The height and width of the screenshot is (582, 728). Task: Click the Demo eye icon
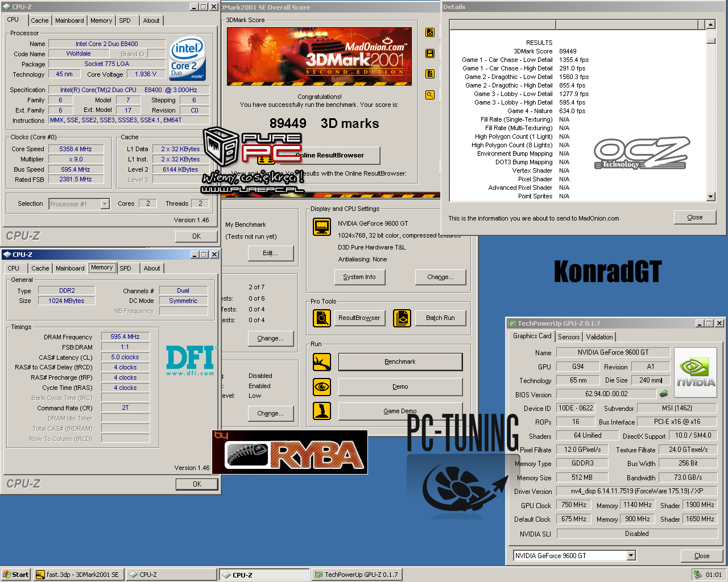click(322, 387)
